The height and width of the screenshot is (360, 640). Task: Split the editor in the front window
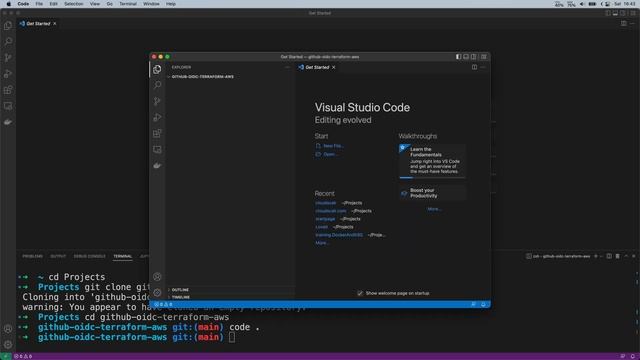(x=474, y=67)
